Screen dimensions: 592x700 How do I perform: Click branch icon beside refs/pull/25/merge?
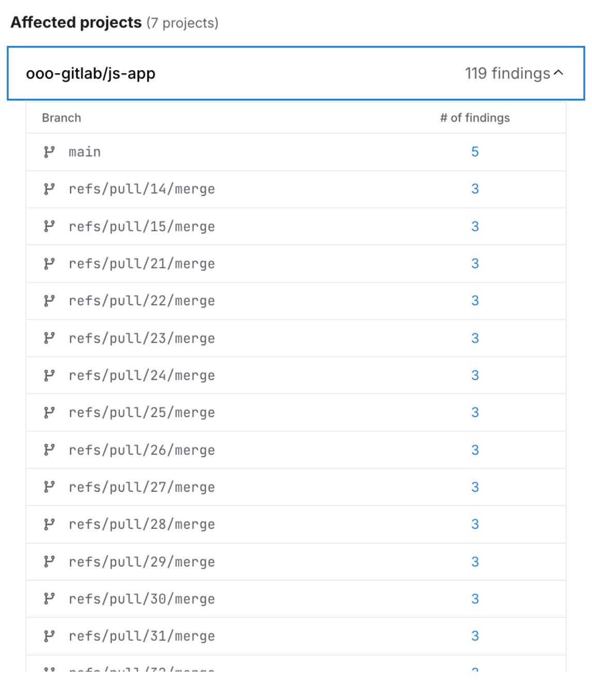coord(50,412)
